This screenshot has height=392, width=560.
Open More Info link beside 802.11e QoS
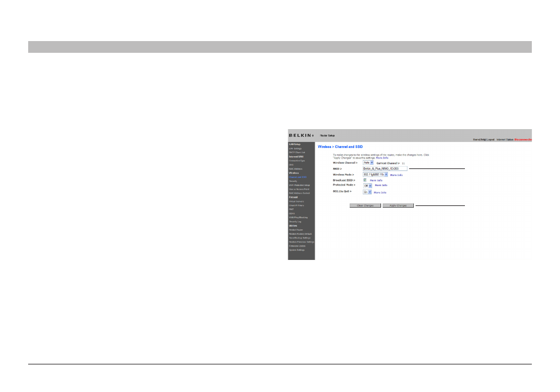380,192
